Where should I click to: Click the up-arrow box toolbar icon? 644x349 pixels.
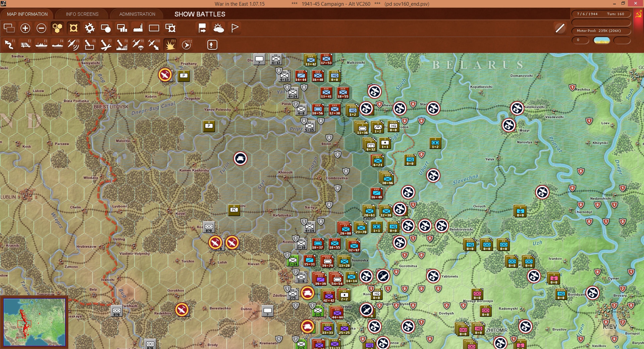click(212, 45)
